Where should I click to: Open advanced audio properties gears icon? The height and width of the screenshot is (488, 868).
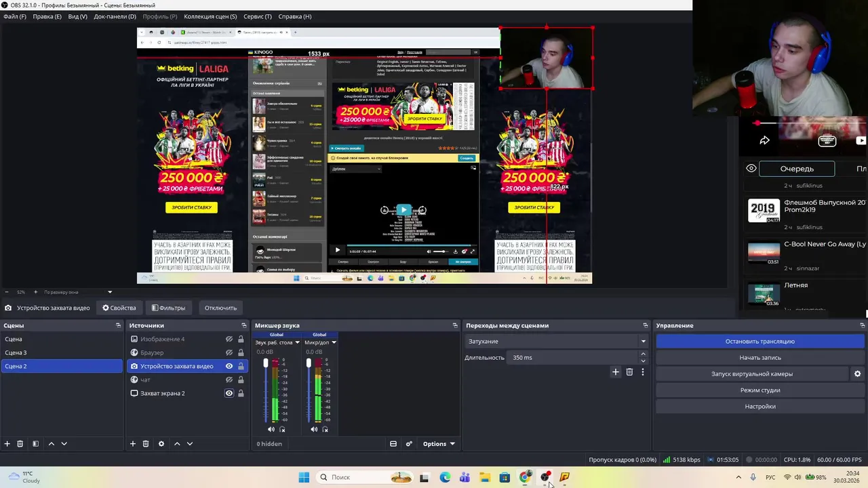(409, 444)
